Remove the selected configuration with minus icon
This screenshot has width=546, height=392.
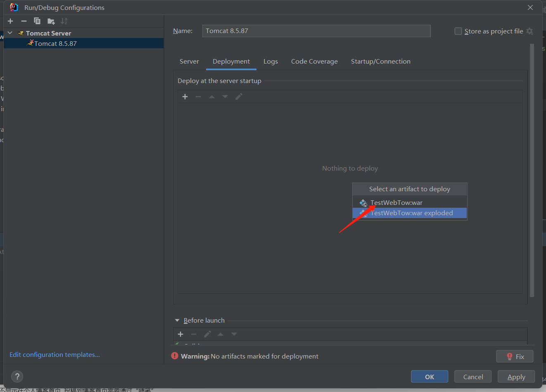pyautogui.click(x=24, y=21)
